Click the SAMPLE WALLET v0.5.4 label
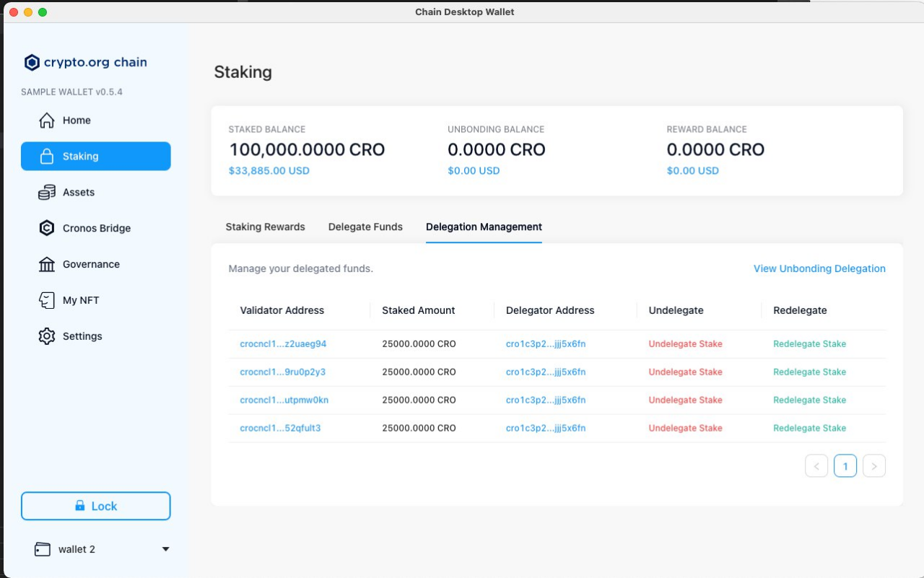This screenshot has height=578, width=924. [71, 92]
